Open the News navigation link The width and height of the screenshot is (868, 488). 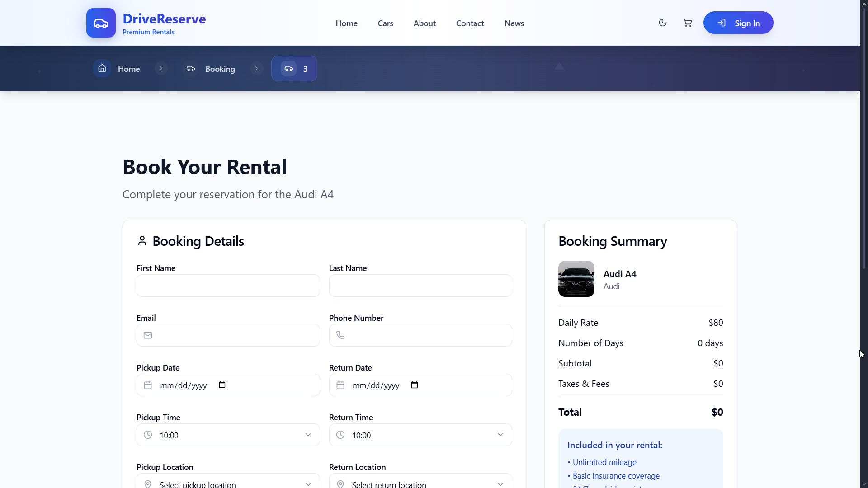click(514, 23)
